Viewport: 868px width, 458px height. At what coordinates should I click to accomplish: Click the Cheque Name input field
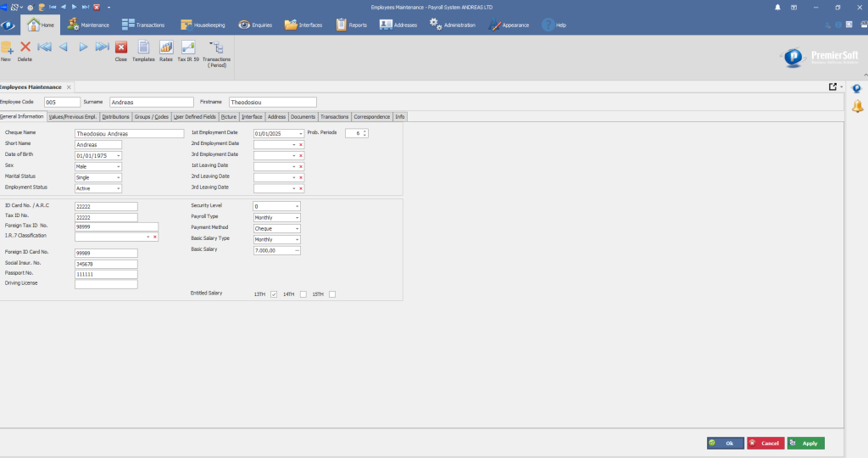(130, 133)
